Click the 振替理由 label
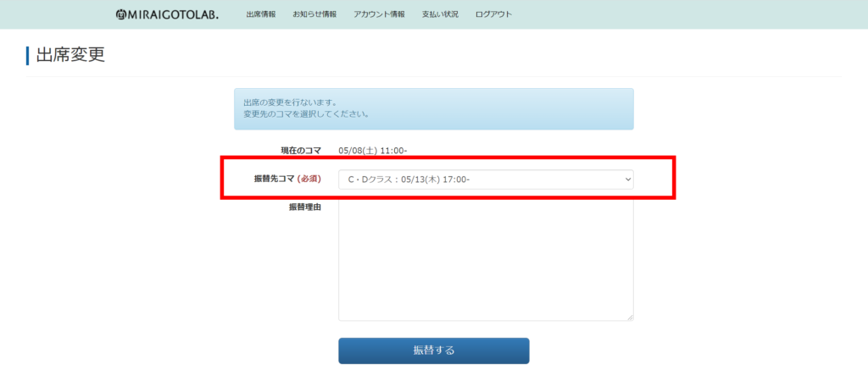 tap(305, 207)
